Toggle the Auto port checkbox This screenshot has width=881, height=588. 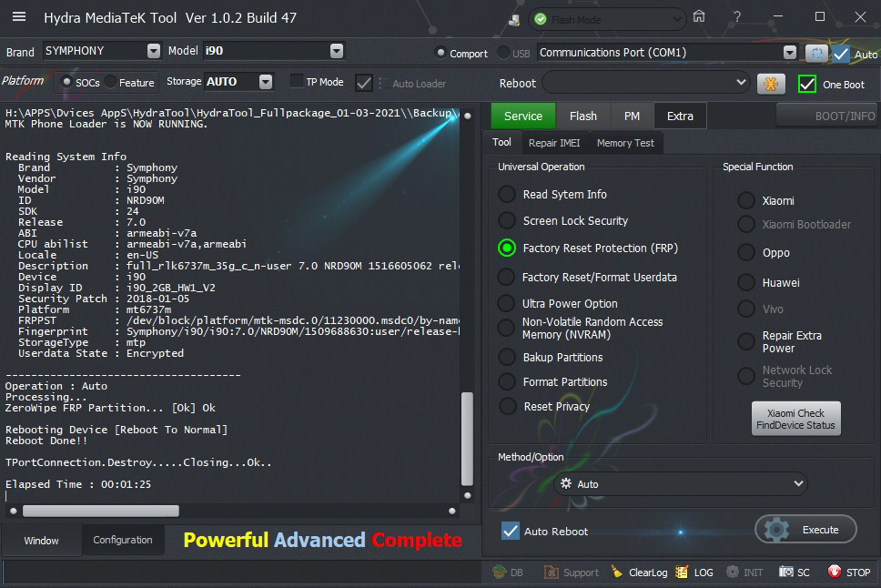pyautogui.click(x=841, y=54)
